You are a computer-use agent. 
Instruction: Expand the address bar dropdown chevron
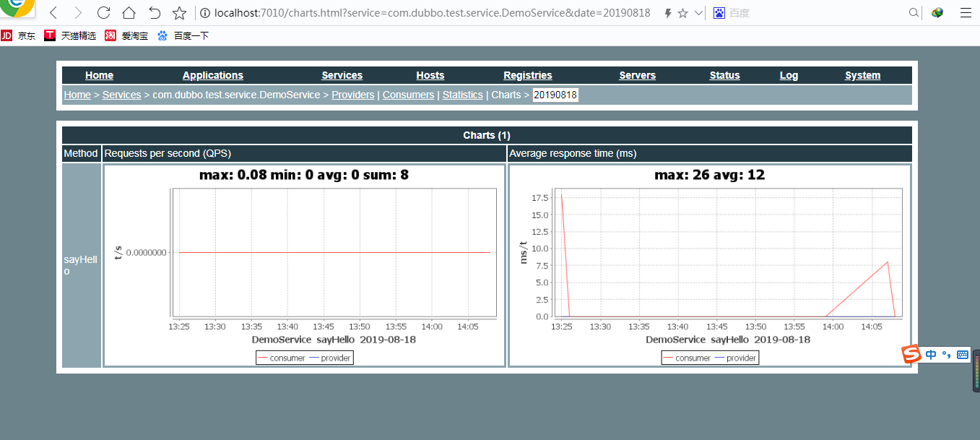698,13
